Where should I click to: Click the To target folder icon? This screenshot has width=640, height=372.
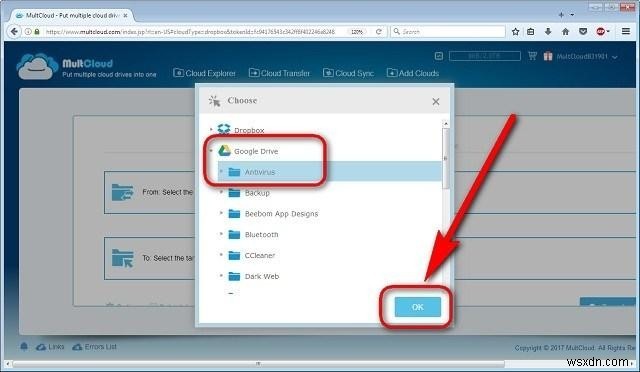click(122, 258)
